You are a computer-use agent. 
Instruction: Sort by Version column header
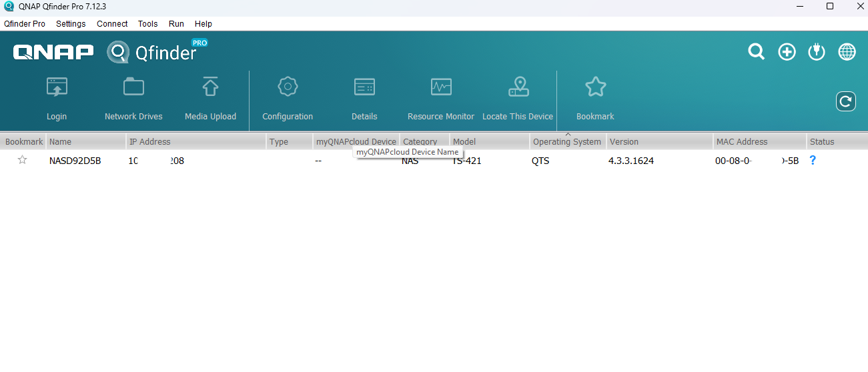(x=660, y=141)
